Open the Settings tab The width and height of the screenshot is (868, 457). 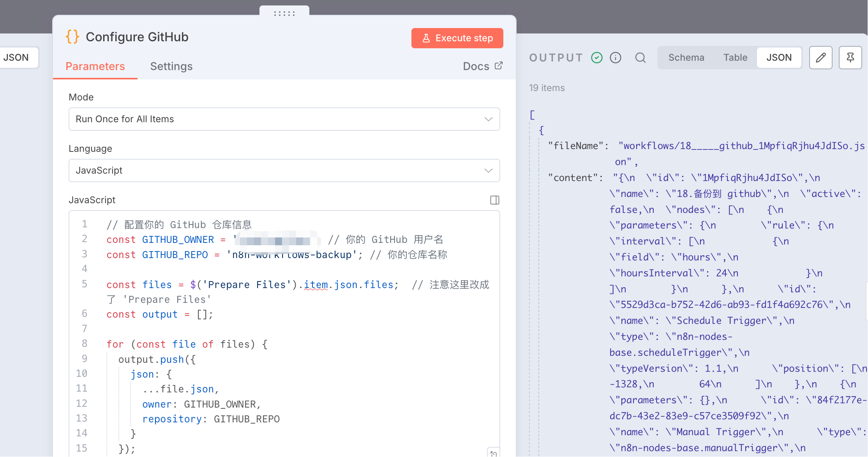click(171, 66)
